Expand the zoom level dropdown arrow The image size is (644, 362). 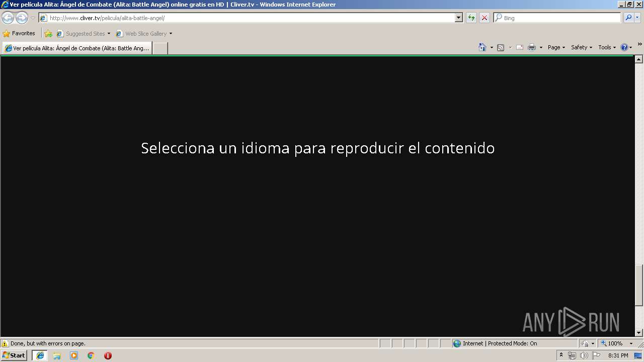pyautogui.click(x=631, y=343)
